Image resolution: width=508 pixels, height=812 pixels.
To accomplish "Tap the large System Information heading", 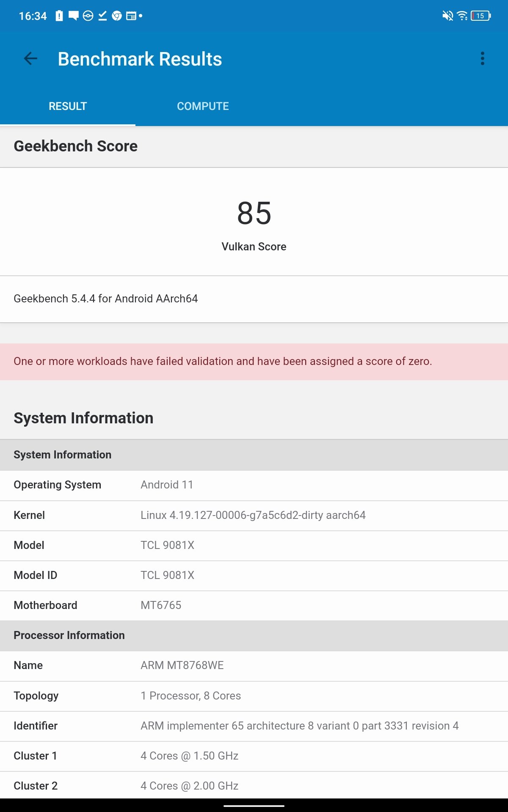I will [83, 418].
